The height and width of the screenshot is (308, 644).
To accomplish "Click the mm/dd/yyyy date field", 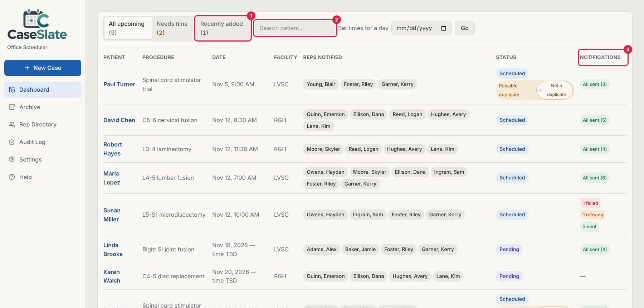I will tap(421, 28).
